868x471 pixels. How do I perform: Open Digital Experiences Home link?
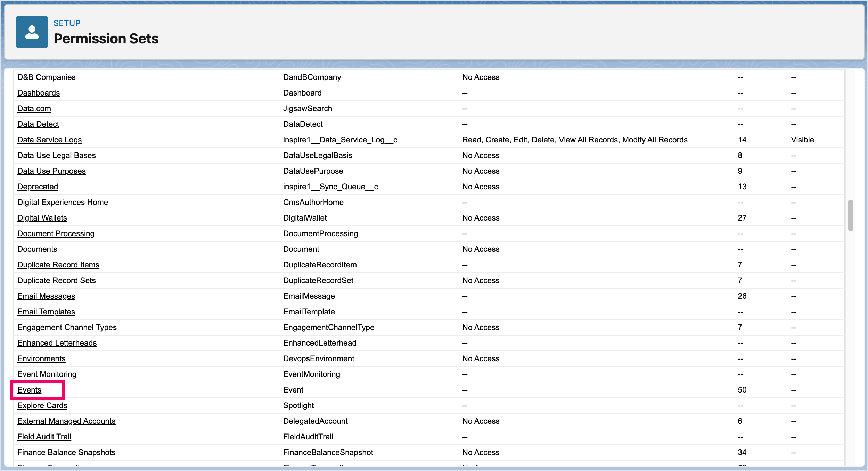63,202
